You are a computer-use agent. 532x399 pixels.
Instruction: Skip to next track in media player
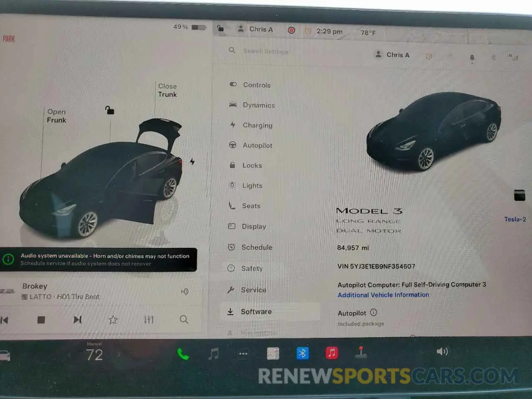click(77, 319)
